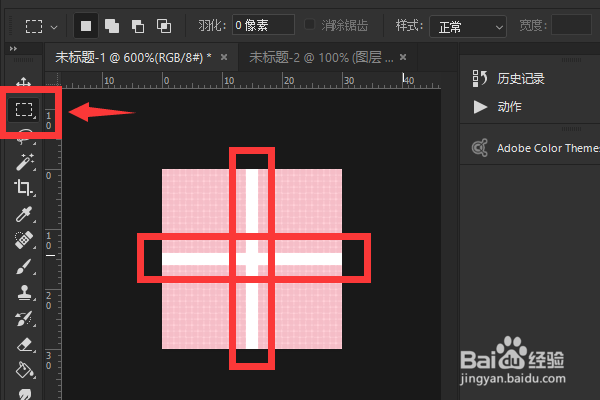
Task: Select the Brush tool
Action: click(24, 266)
